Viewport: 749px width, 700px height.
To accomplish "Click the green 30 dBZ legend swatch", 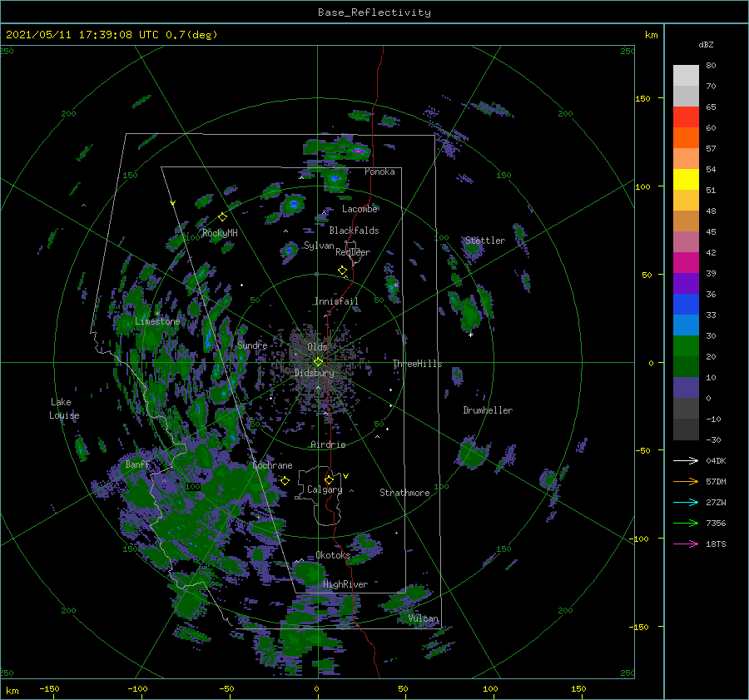I will [686, 345].
